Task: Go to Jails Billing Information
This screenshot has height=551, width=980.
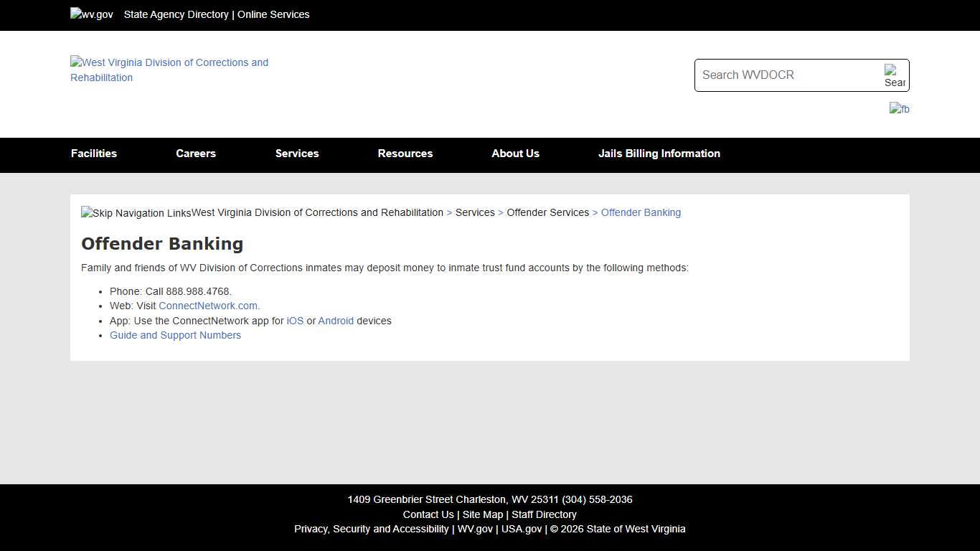Action: tap(659, 154)
